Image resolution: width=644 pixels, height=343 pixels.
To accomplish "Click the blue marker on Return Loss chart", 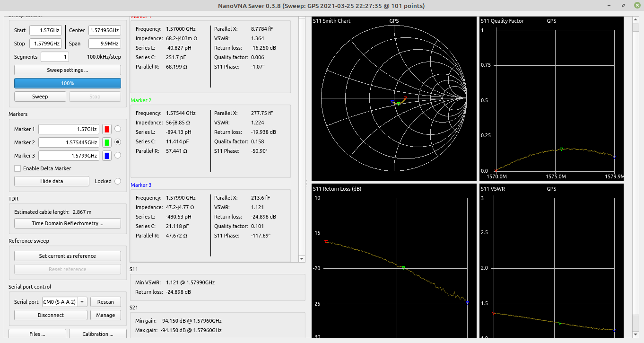I will click(x=467, y=302).
